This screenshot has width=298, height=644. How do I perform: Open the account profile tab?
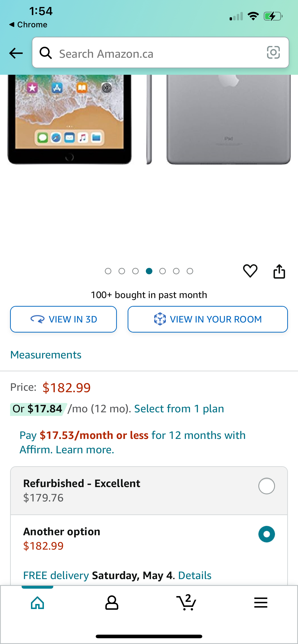click(x=112, y=603)
